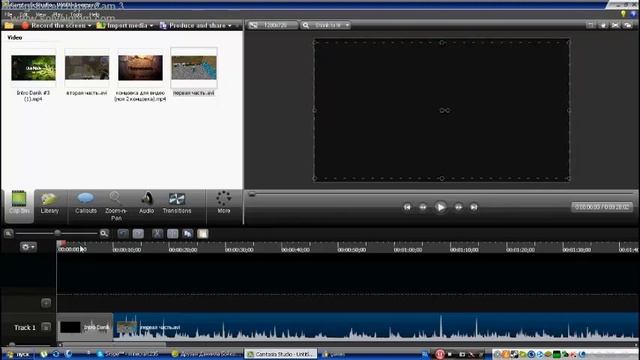Open the Edit menu
The width and height of the screenshot is (640, 360).
pyautogui.click(x=24, y=15)
